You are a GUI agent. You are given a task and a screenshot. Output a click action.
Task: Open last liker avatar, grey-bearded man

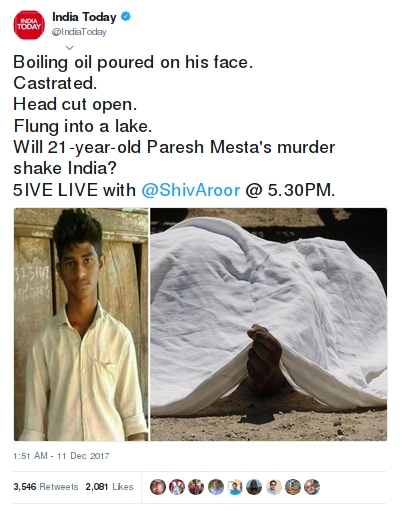(x=312, y=487)
